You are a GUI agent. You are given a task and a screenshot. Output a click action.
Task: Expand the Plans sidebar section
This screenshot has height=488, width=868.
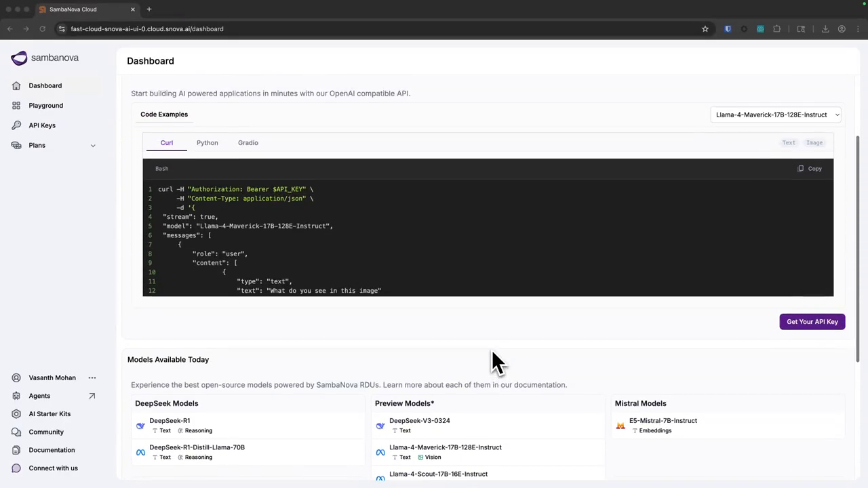pos(93,146)
